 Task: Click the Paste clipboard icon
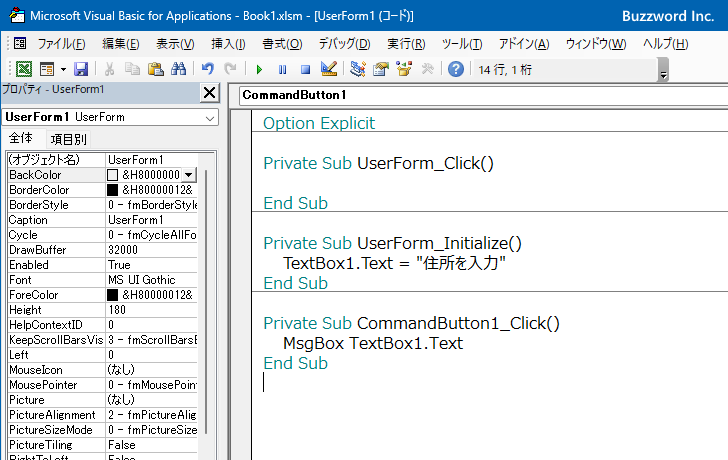point(156,69)
